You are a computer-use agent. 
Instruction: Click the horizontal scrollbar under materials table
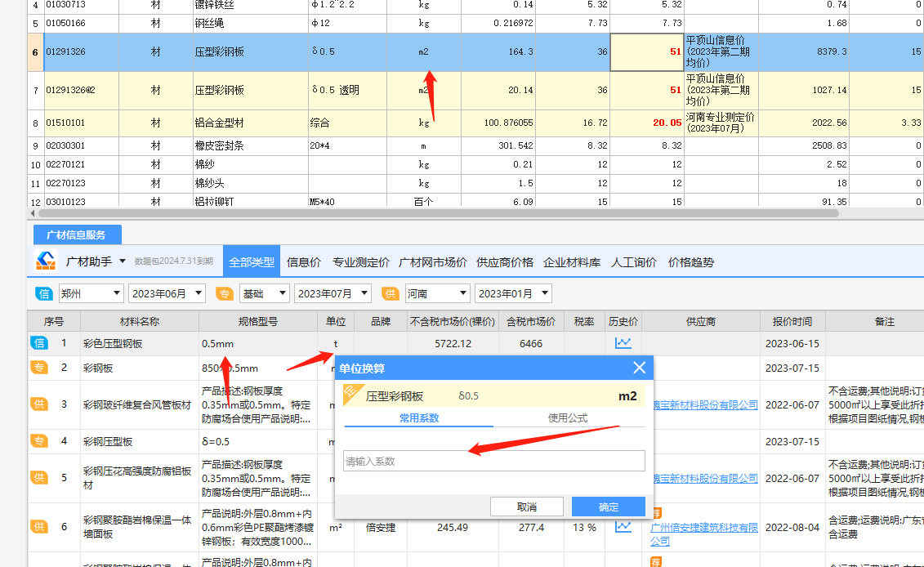439,212
